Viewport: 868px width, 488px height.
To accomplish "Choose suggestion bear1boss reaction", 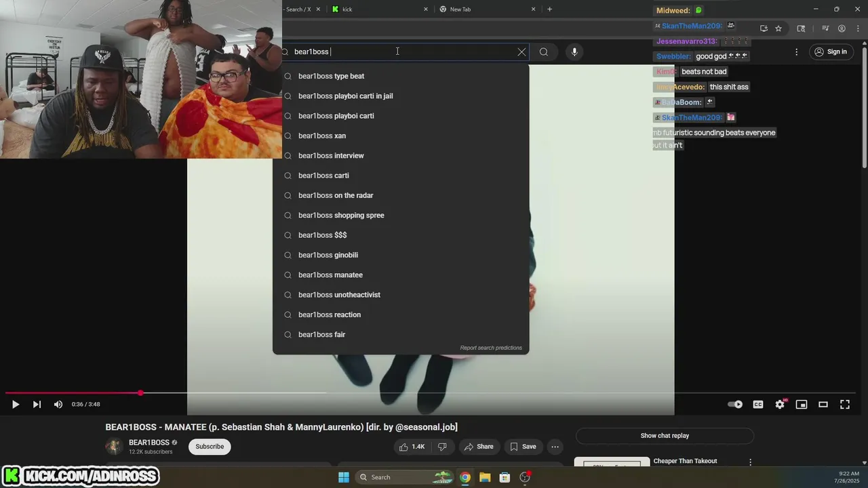I will coord(401,314).
